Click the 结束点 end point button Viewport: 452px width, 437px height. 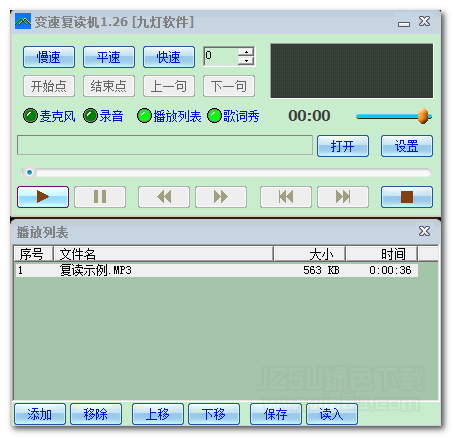pyautogui.click(x=109, y=86)
